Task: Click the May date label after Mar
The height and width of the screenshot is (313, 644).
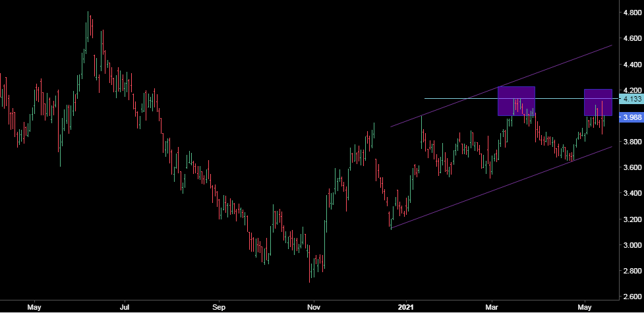Action: [x=585, y=307]
